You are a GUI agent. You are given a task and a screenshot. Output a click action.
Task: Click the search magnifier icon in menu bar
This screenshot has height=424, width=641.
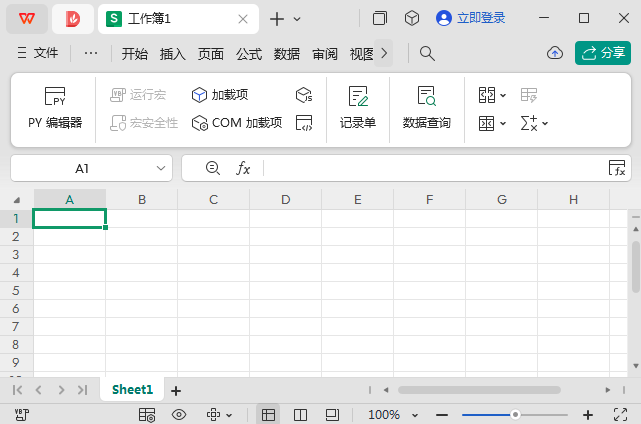point(427,54)
